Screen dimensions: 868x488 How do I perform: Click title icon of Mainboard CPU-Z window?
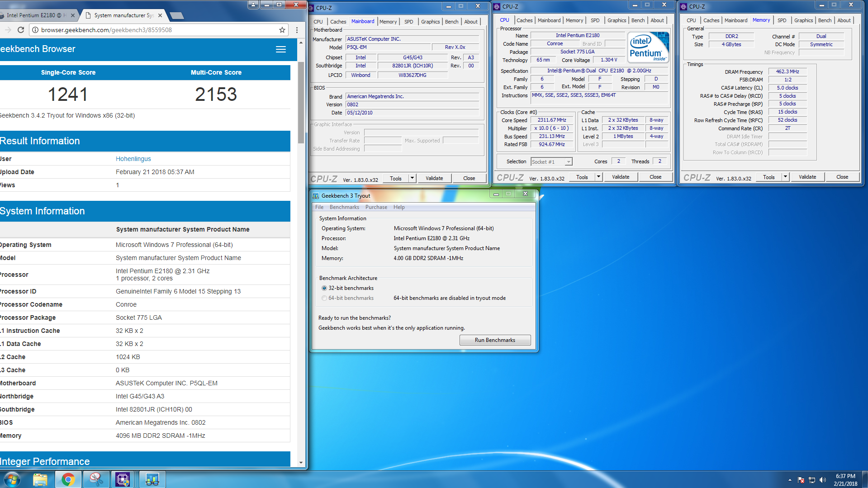tap(311, 8)
